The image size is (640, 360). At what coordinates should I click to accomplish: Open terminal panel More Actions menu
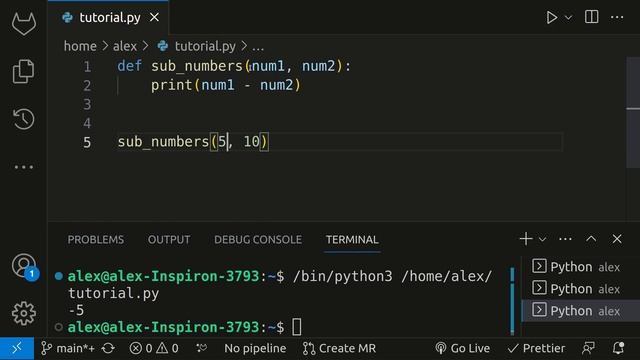coord(565,239)
